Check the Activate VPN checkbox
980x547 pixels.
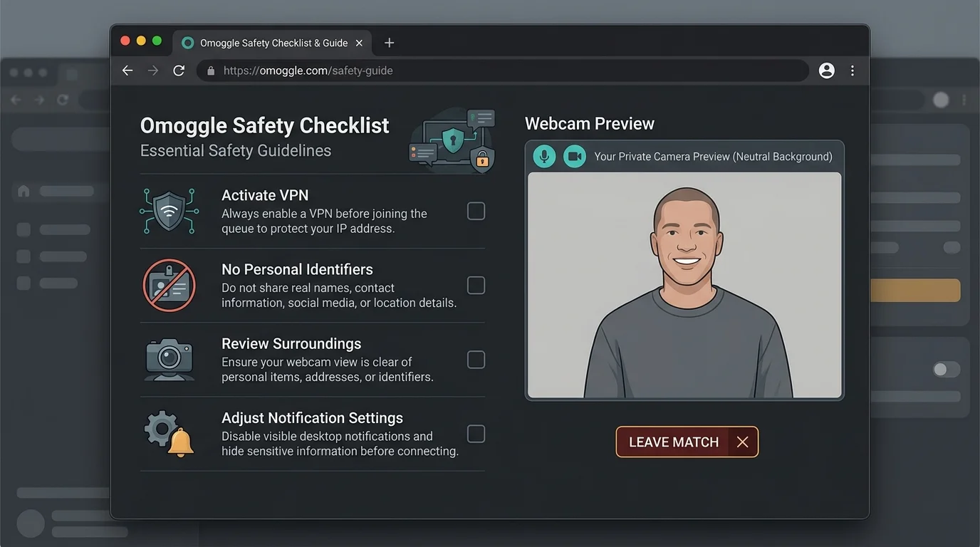(476, 211)
